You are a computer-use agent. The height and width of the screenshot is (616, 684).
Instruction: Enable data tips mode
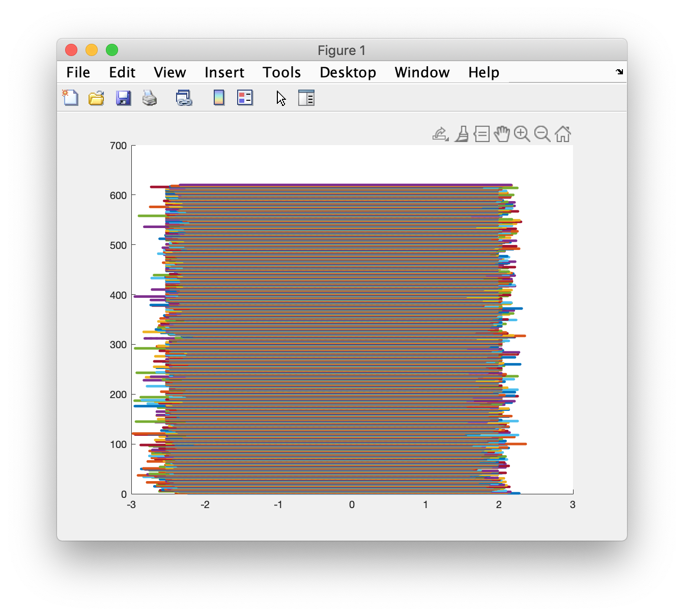point(480,134)
